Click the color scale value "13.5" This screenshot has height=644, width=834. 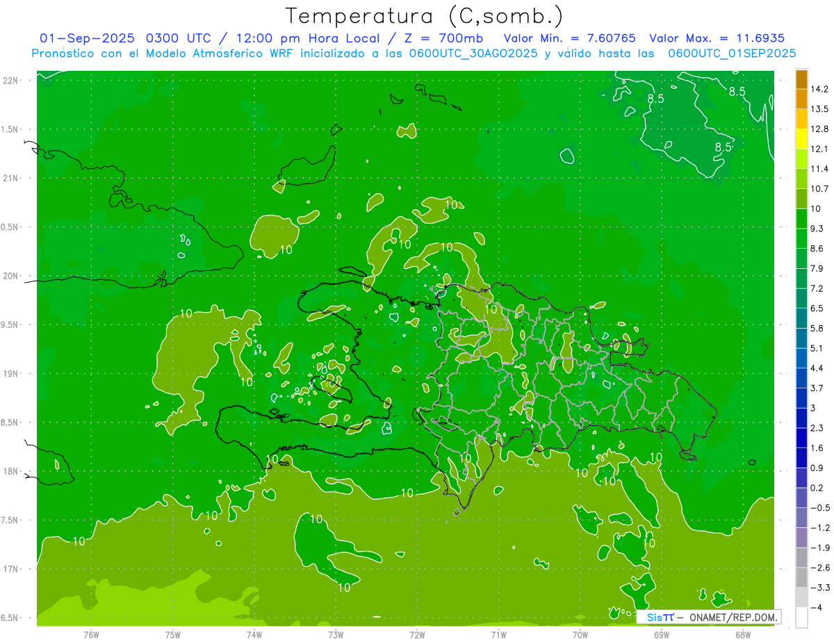820,109
